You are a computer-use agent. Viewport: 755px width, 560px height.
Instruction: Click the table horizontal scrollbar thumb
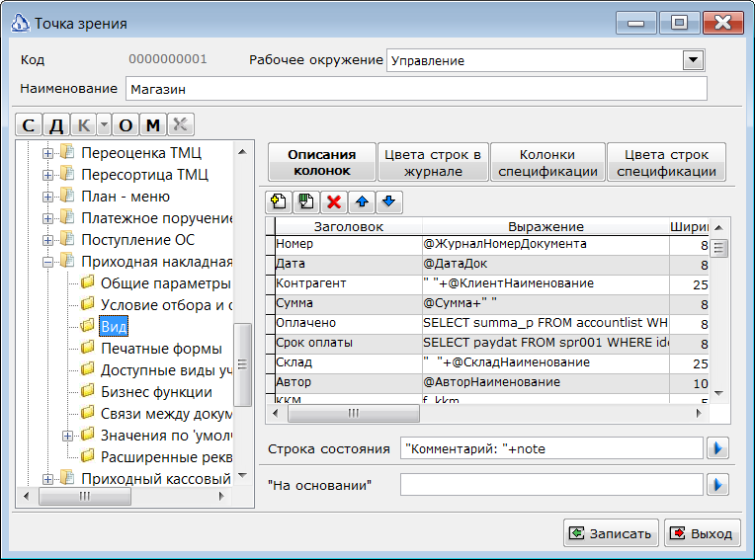click(354, 413)
